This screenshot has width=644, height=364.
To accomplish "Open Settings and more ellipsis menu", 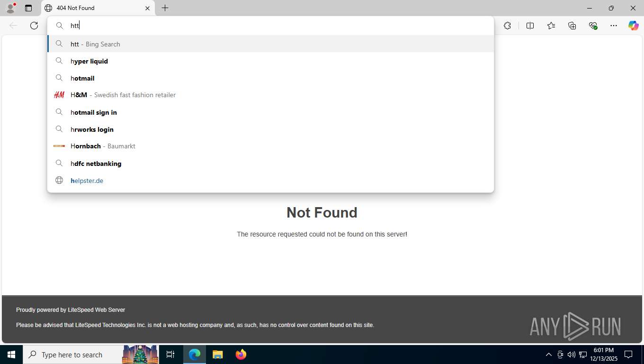I will (614, 26).
